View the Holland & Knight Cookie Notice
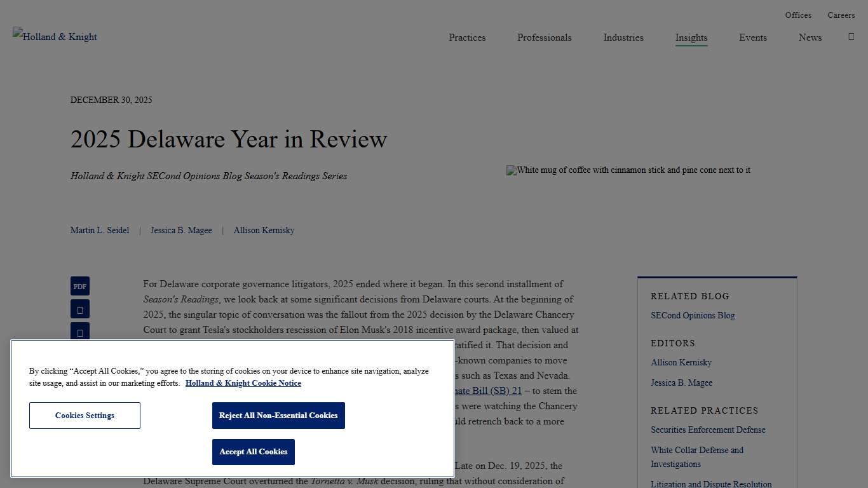Viewport: 868px width, 488px height. 243,383
